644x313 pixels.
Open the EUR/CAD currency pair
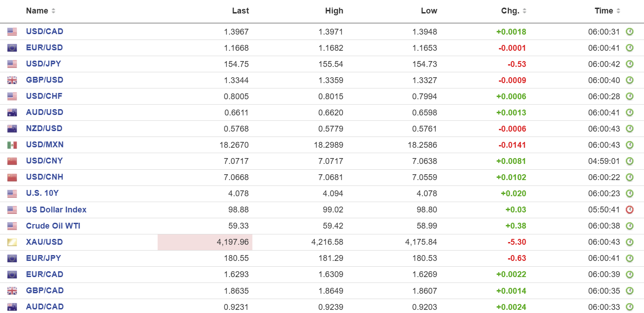point(44,274)
